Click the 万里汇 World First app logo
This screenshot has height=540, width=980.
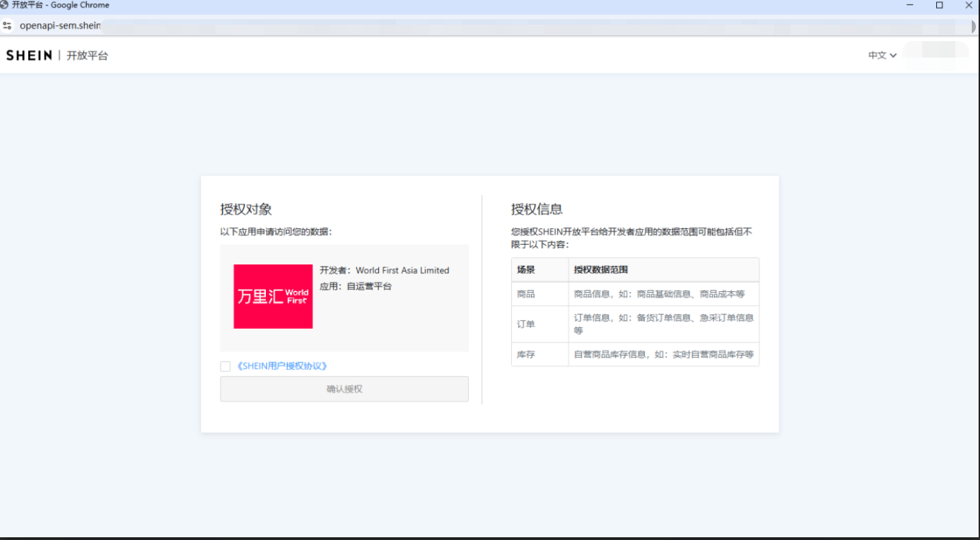tap(273, 297)
